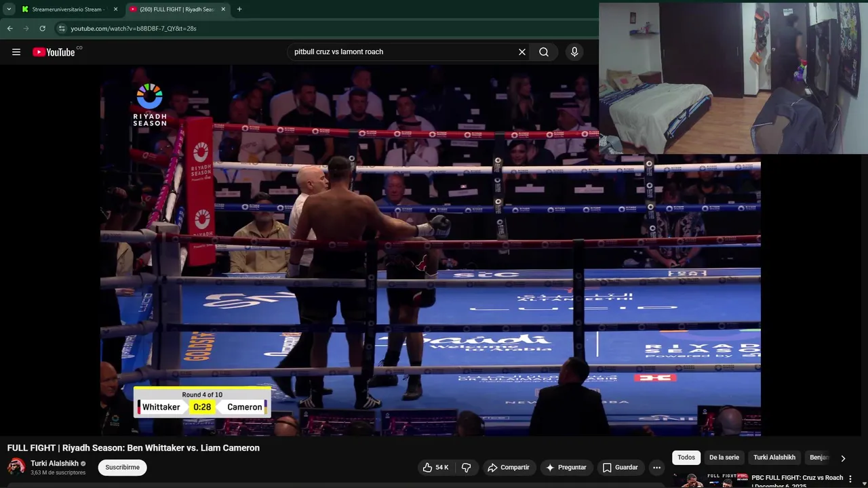This screenshot has width=868, height=488.
Task: Select the Todos filter chip
Action: point(686,457)
